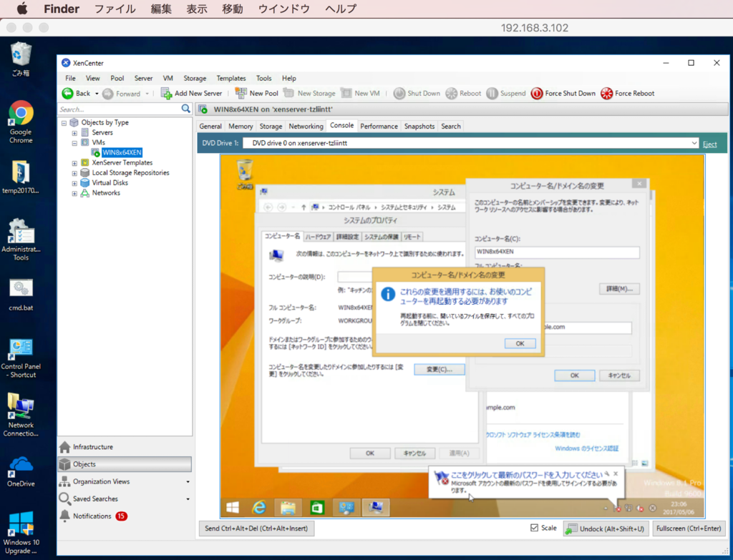Click the Undock console button
This screenshot has height=560, width=733.
[606, 529]
